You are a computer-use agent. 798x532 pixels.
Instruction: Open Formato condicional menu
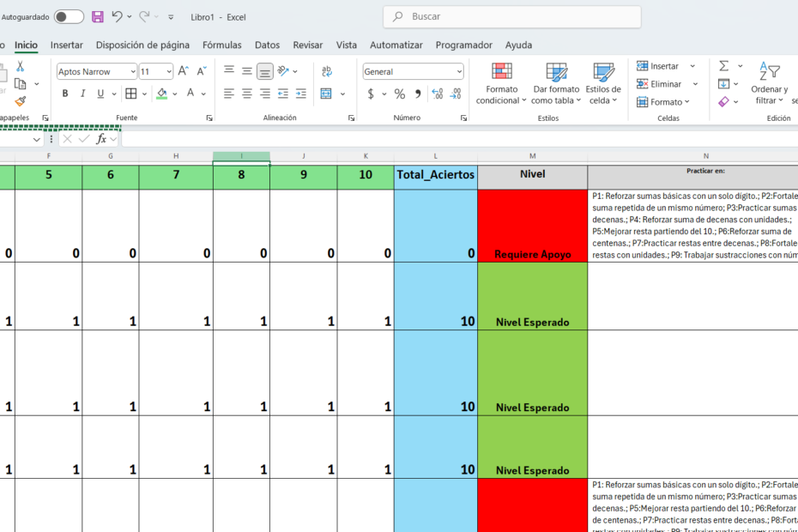[x=501, y=84]
